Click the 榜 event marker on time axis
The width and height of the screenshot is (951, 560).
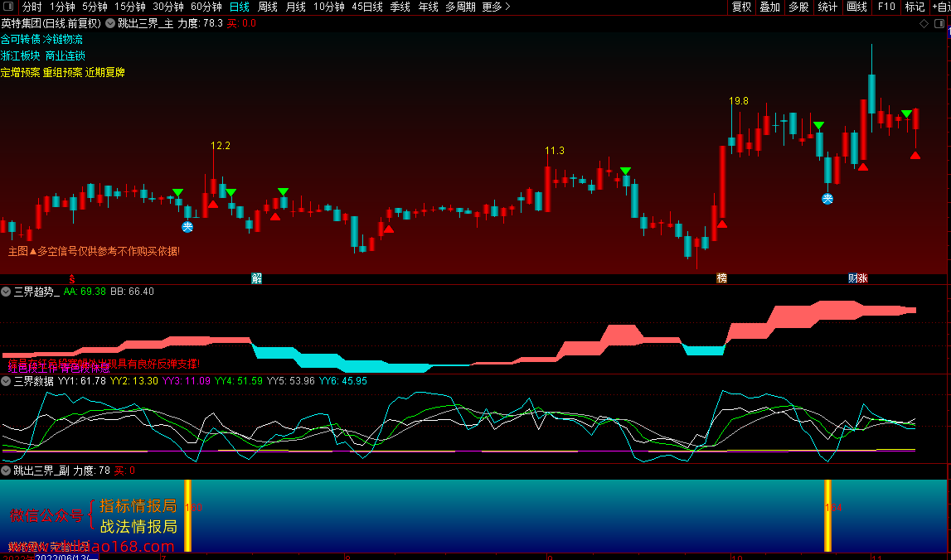coord(721,279)
